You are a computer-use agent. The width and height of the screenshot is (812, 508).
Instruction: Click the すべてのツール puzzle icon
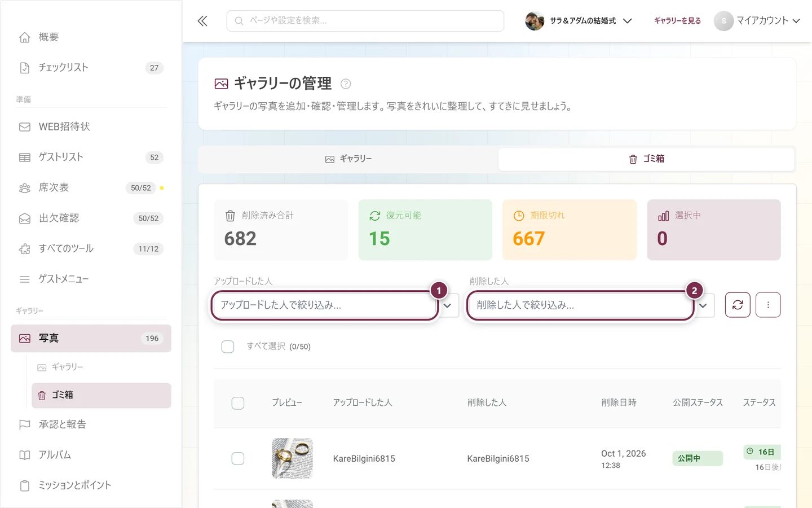pos(25,249)
